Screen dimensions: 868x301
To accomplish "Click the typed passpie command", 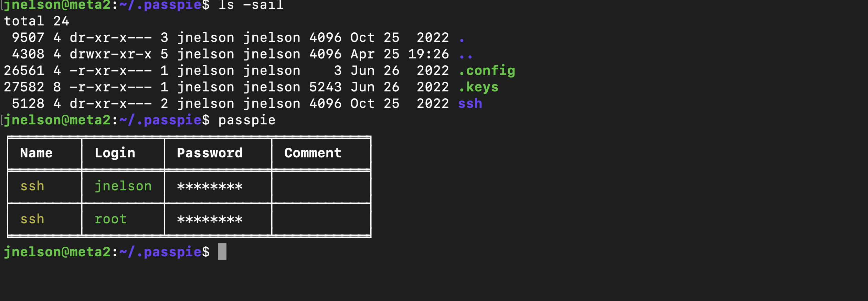I will 247,121.
